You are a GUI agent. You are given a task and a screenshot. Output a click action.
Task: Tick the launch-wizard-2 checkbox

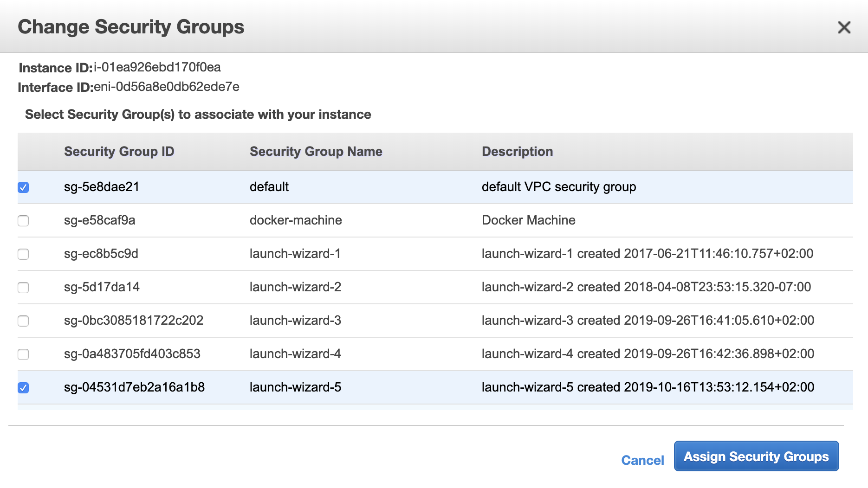[23, 288]
